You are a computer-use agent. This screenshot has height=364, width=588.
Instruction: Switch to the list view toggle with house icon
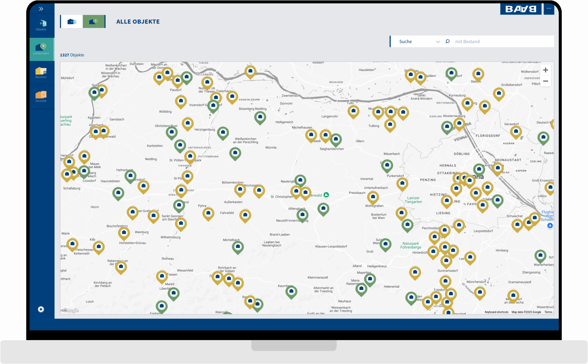tap(71, 21)
